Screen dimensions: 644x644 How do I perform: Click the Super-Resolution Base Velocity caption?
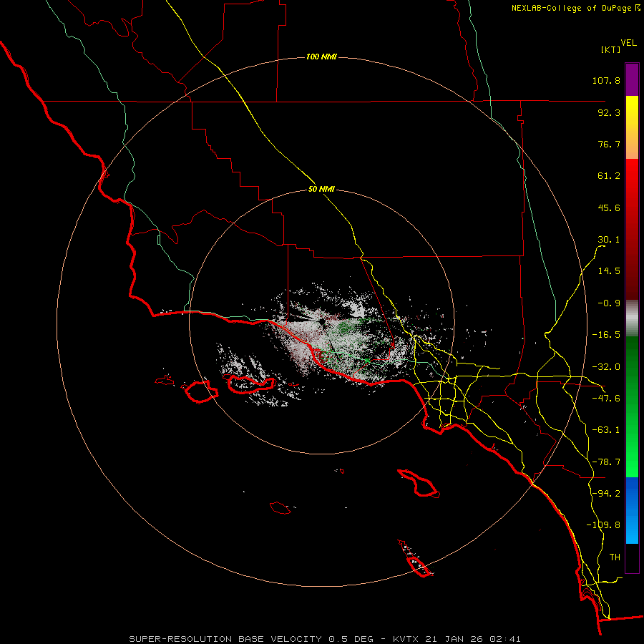[325, 639]
